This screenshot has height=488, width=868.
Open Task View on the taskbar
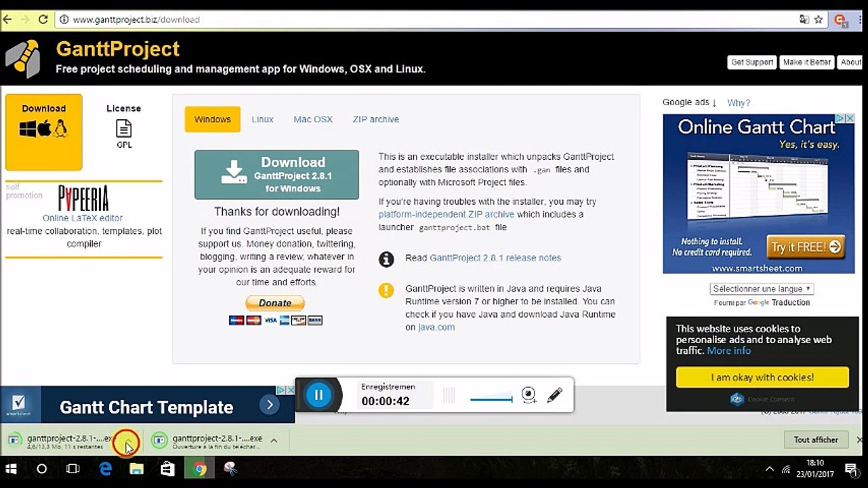pyautogui.click(x=73, y=469)
